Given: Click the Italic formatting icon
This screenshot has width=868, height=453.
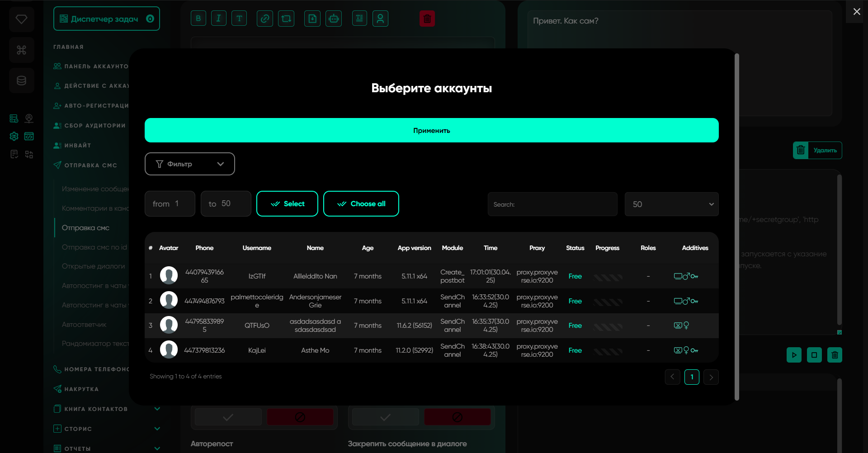Looking at the screenshot, I should [219, 19].
